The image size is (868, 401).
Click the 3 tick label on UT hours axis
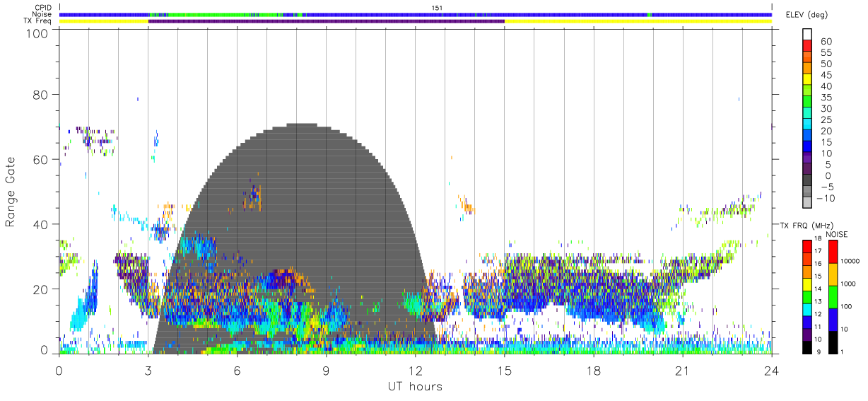coord(148,371)
